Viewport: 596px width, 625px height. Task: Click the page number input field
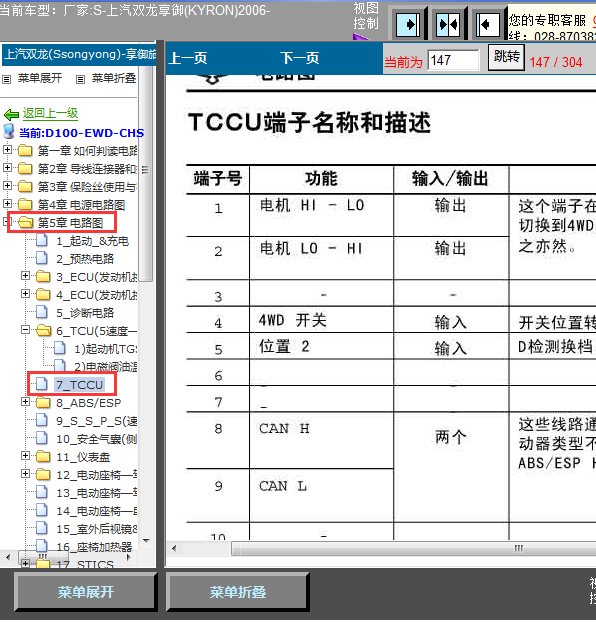(453, 61)
